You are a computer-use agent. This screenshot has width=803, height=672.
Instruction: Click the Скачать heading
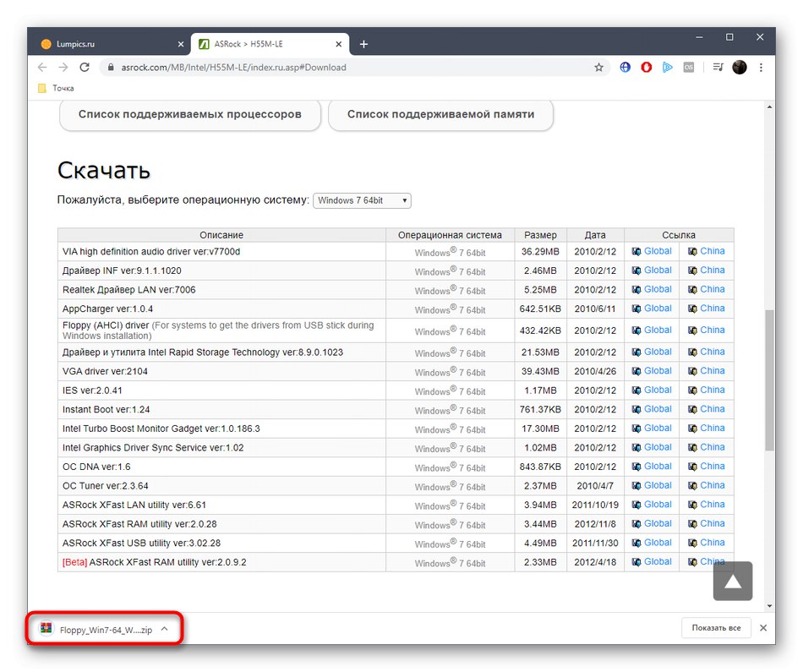pyautogui.click(x=103, y=170)
